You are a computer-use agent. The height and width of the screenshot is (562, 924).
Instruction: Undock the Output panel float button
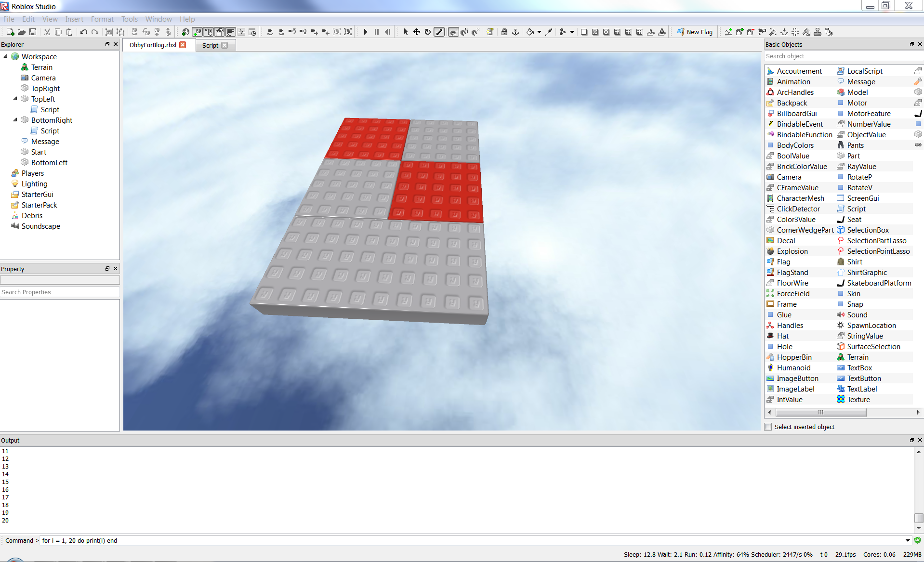[911, 440]
